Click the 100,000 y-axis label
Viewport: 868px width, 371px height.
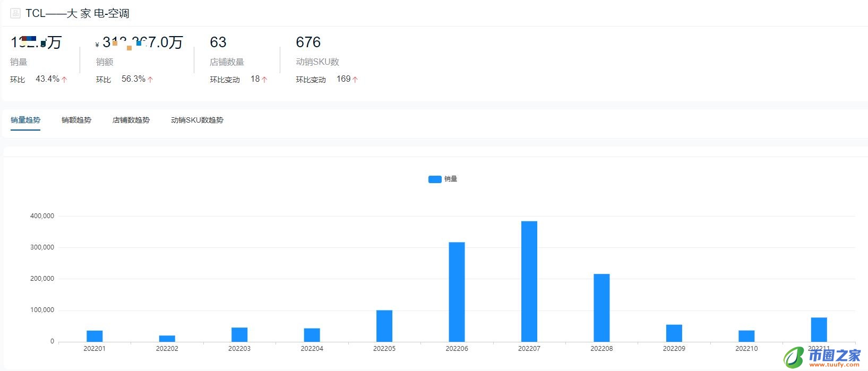[x=42, y=310]
